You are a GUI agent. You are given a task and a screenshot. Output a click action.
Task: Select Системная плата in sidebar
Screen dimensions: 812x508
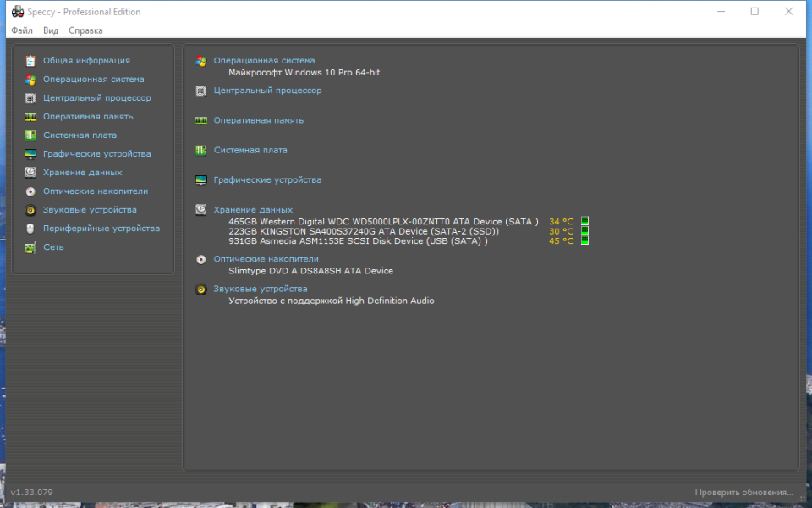(x=80, y=135)
